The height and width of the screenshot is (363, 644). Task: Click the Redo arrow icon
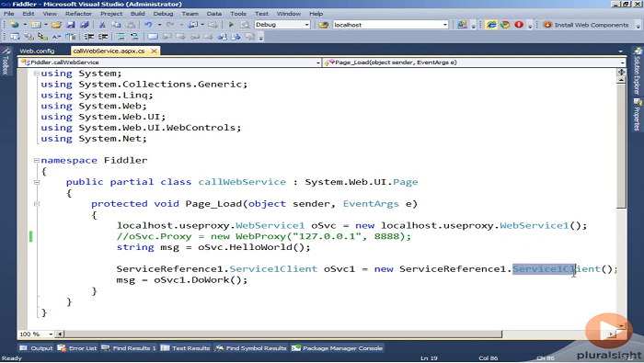click(x=170, y=25)
